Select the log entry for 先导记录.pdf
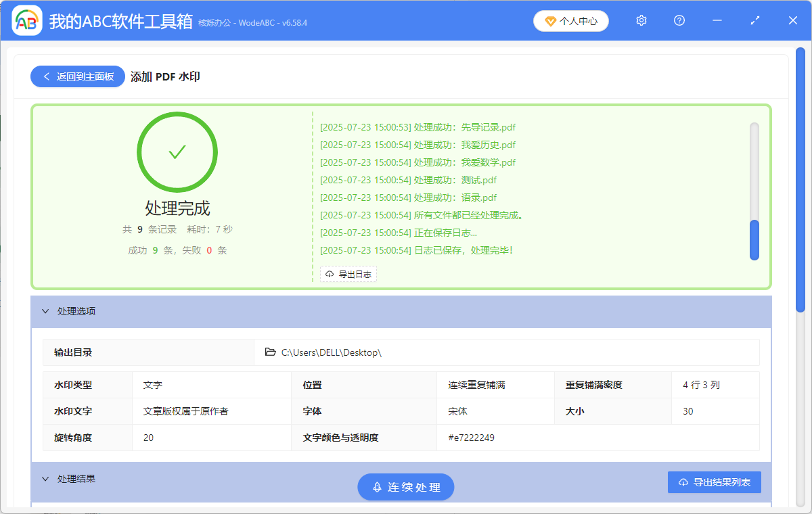812x514 pixels. [x=418, y=127]
